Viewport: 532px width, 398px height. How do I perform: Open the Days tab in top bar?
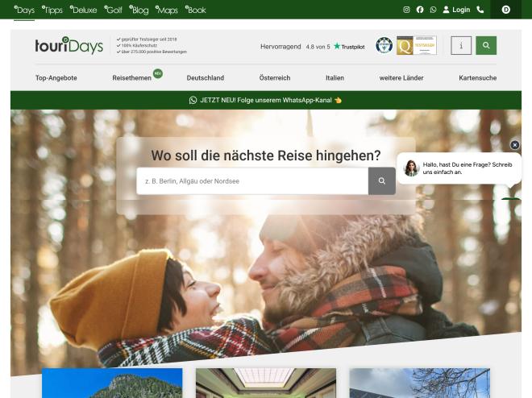pyautogui.click(x=24, y=10)
